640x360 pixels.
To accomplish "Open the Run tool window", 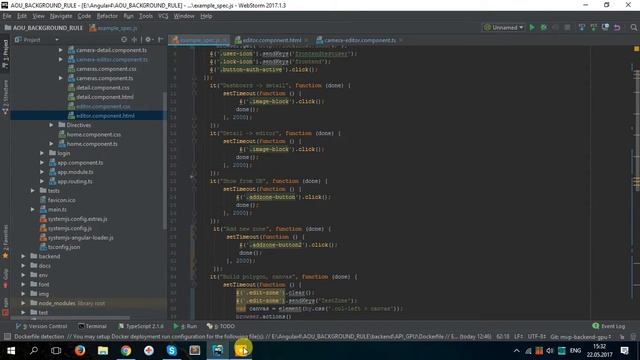I will 185,326.
